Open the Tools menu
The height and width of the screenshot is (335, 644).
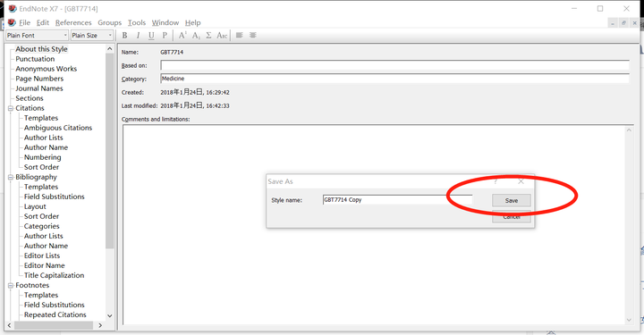136,22
